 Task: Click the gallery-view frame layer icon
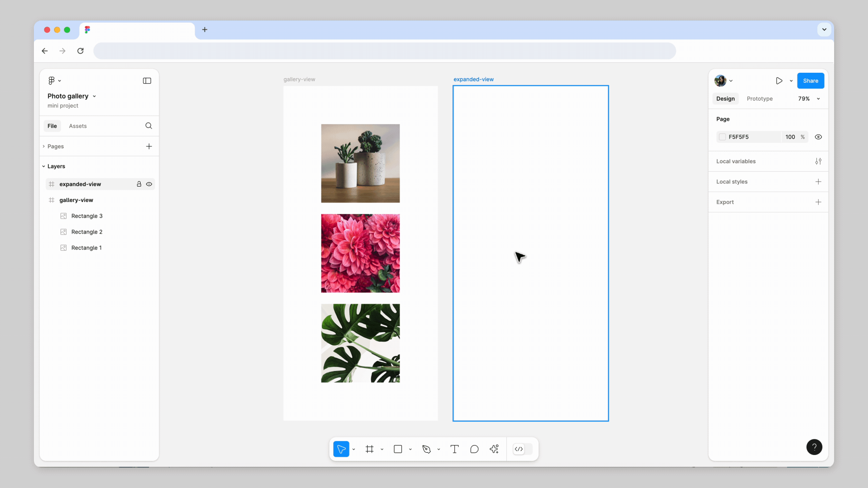pos(52,200)
